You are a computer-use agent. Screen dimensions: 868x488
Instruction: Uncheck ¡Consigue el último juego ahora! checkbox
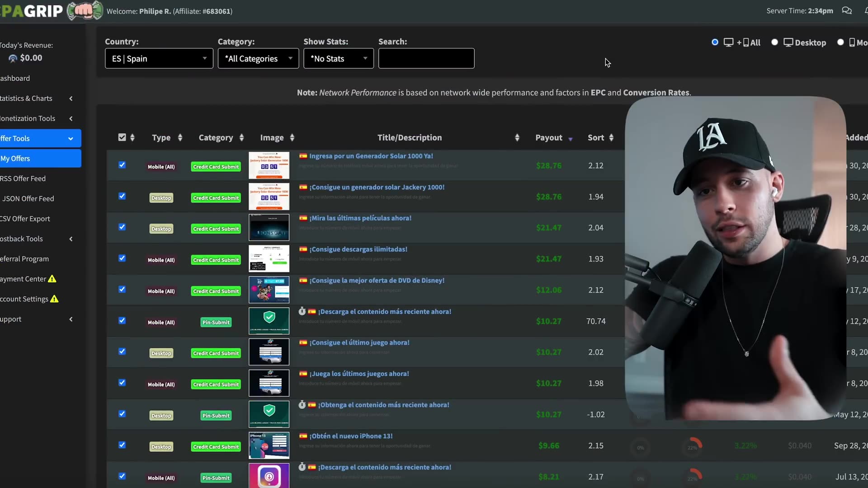[x=122, y=352]
